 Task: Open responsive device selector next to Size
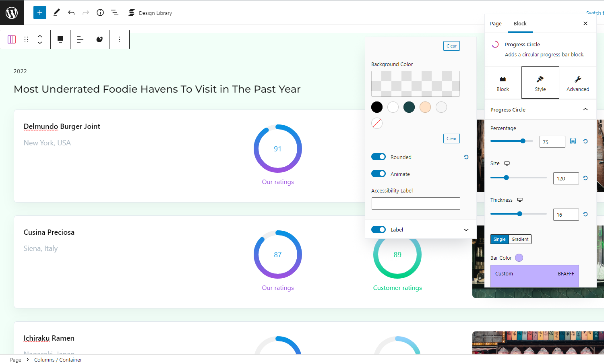[507, 163]
